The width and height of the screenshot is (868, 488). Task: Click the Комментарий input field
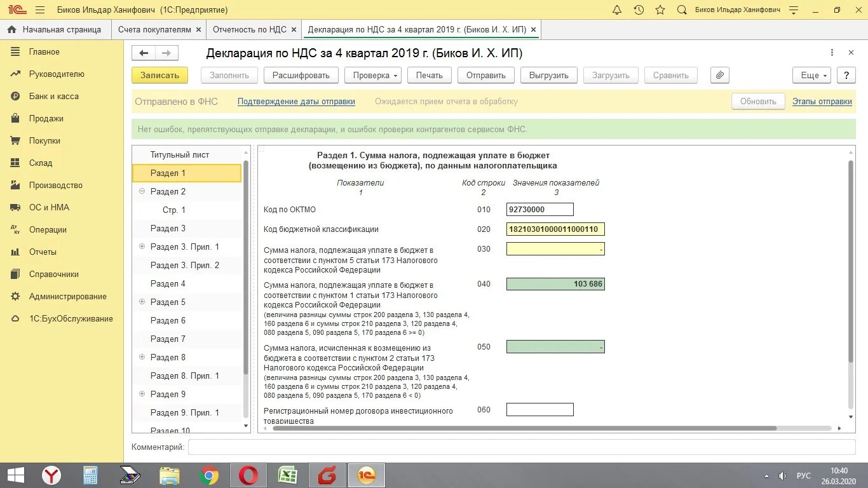pyautogui.click(x=522, y=447)
